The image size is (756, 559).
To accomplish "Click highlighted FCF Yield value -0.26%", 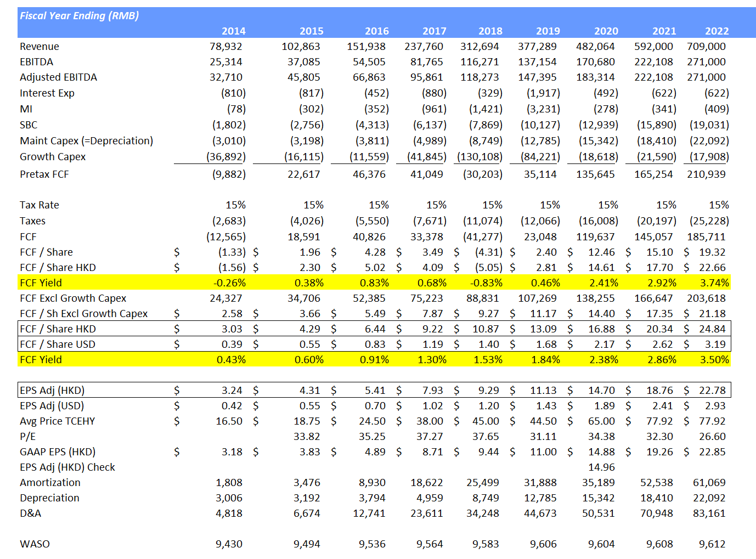I will (x=229, y=283).
